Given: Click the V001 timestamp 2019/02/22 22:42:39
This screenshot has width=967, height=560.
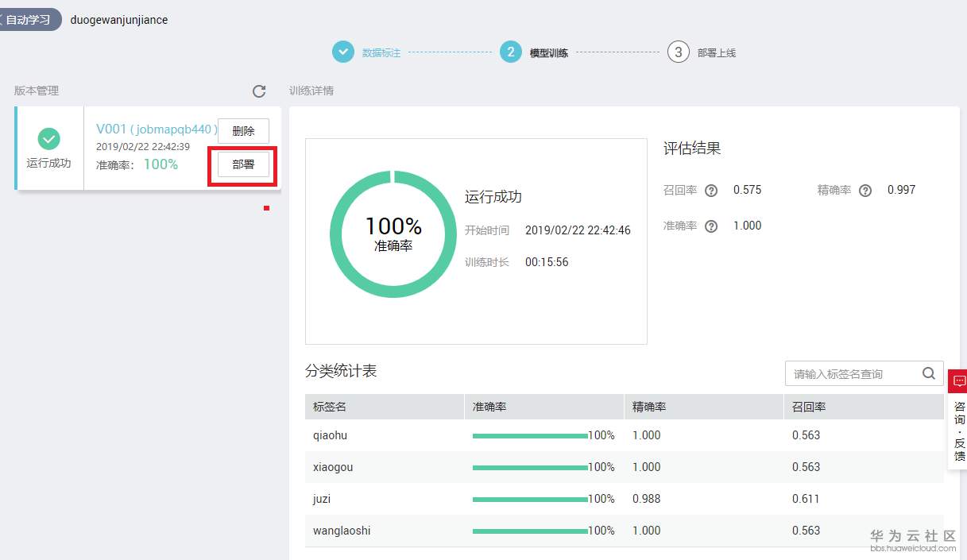Looking at the screenshot, I should [143, 147].
